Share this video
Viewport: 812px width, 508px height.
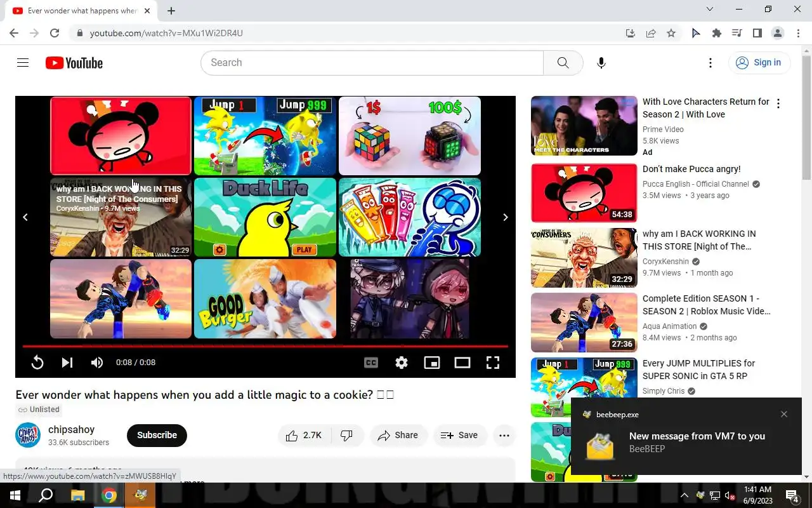click(398, 436)
